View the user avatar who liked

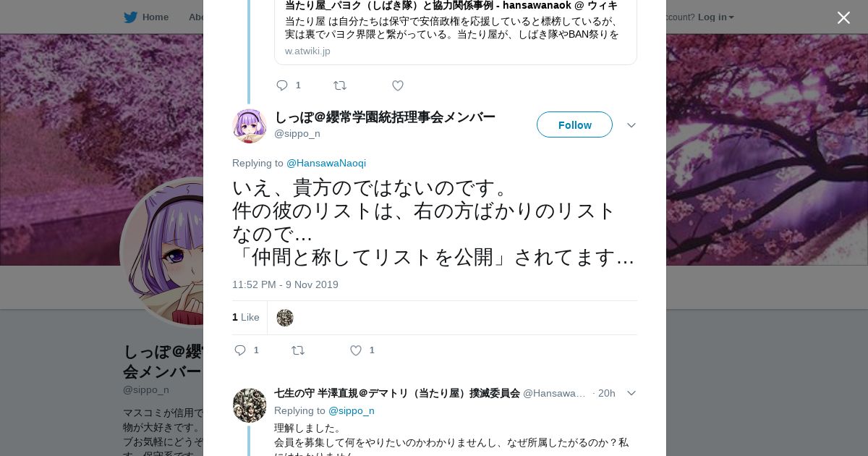(x=285, y=318)
